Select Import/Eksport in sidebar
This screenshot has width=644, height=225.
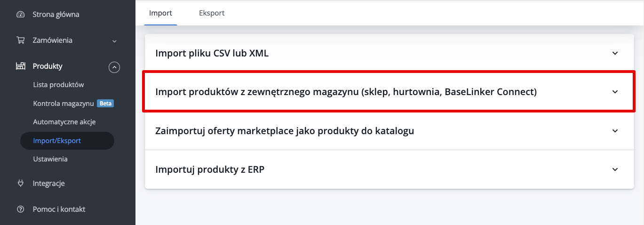point(57,141)
